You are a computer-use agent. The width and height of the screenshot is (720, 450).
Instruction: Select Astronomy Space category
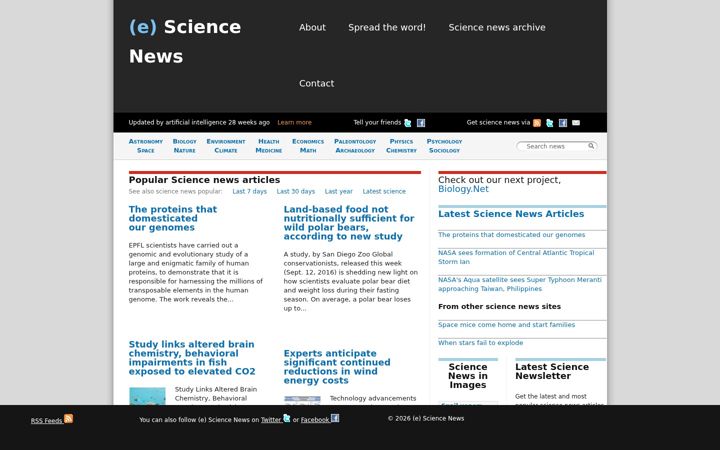click(x=146, y=146)
